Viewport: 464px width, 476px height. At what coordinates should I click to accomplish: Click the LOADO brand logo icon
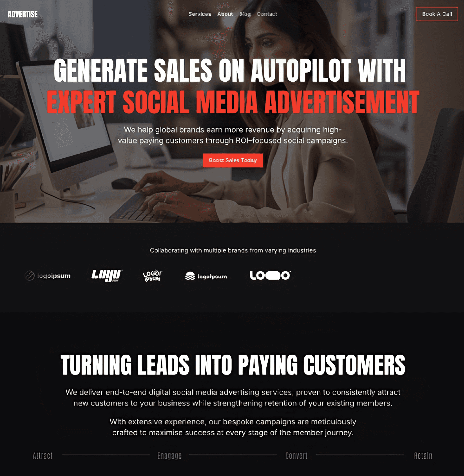(x=270, y=276)
